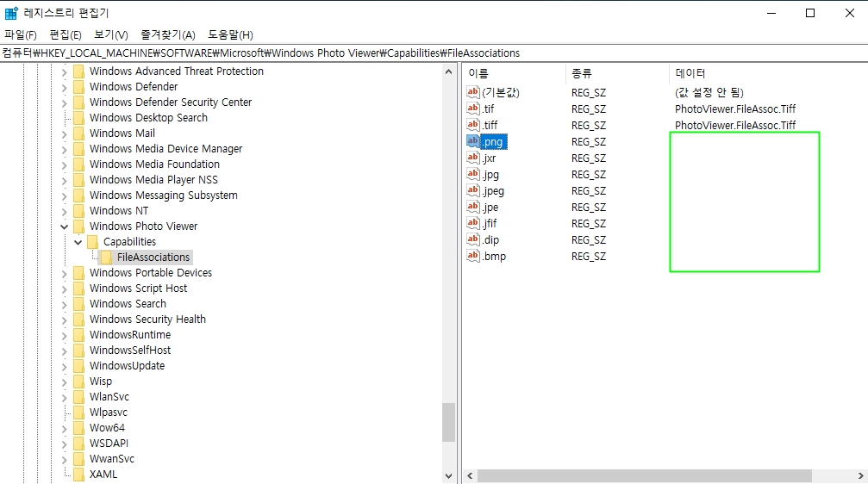Viewport: 868px width, 484px height.
Task: Select the Wlpasvc key
Action: point(109,413)
